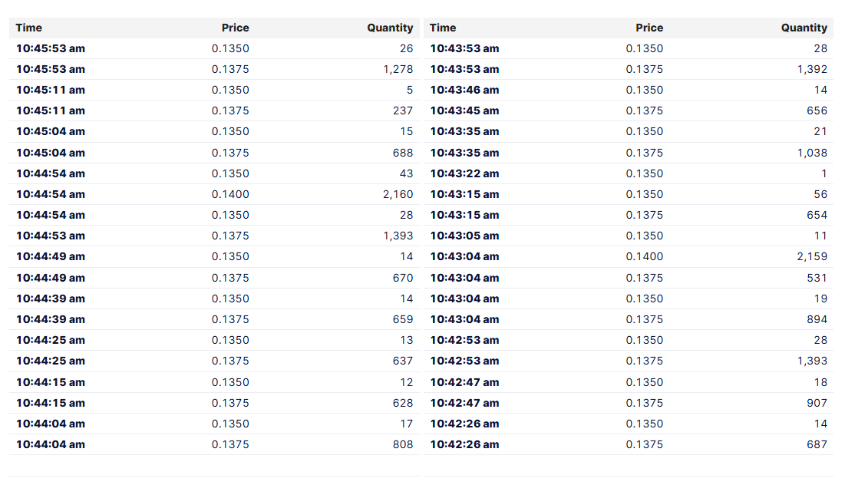Click the 0.1400 price at 10:44:54 am
The image size is (868, 485).
(230, 194)
